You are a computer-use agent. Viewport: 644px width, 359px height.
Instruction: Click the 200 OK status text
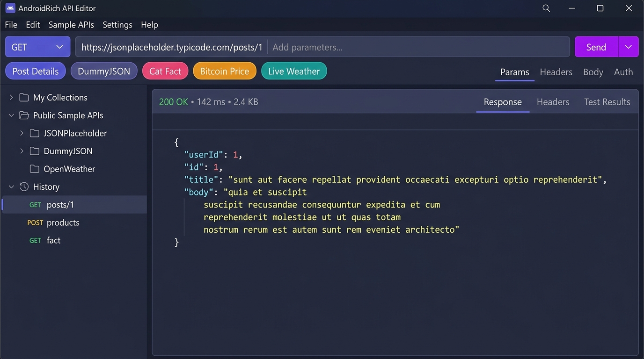[x=173, y=102]
